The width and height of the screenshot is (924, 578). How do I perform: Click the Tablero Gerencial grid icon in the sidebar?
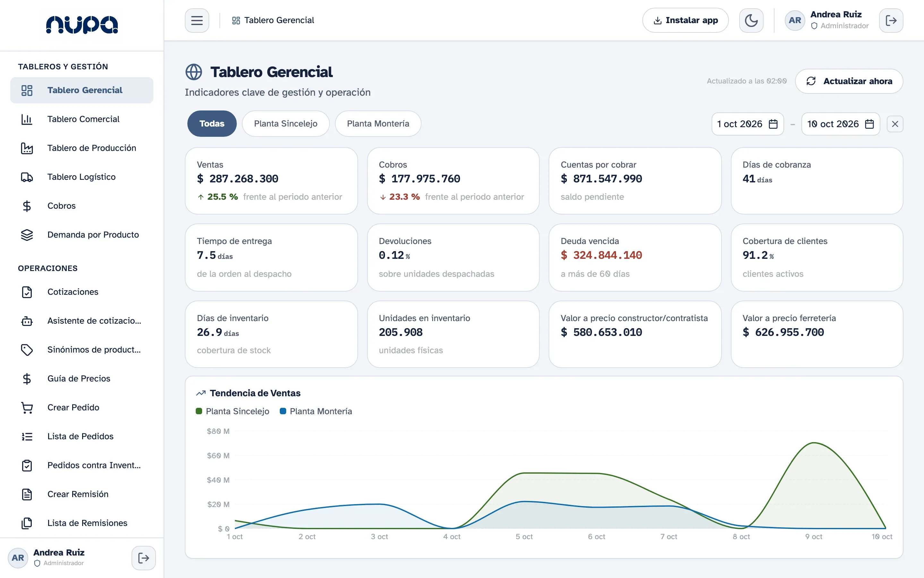pos(27,90)
